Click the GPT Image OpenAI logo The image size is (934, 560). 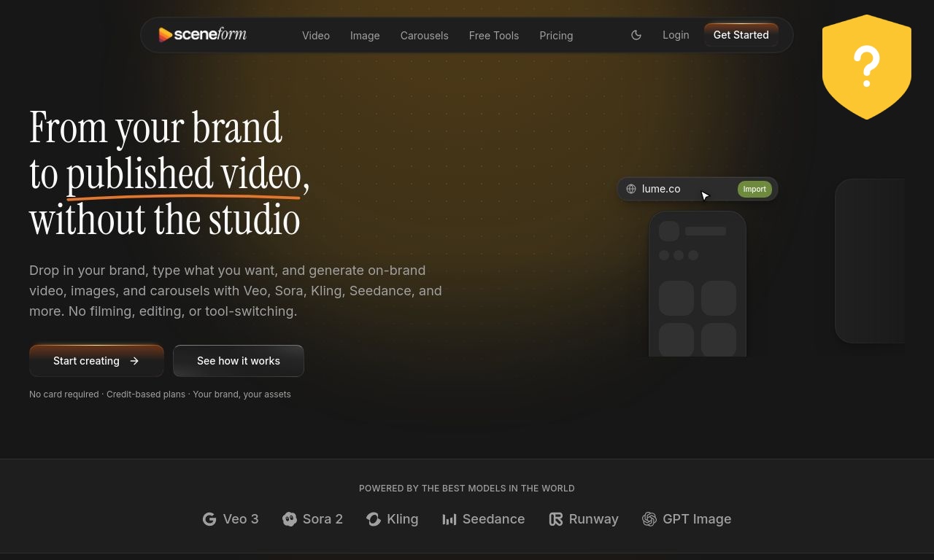coord(649,519)
